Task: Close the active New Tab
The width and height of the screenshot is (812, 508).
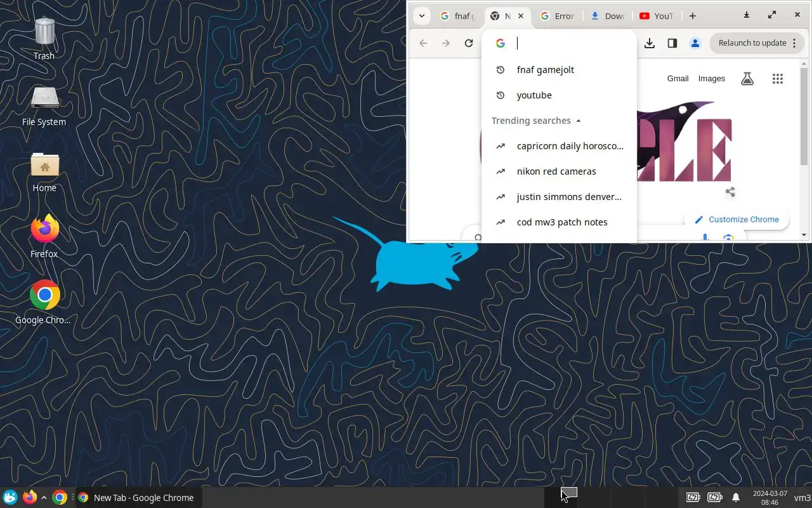Action: 521,16
